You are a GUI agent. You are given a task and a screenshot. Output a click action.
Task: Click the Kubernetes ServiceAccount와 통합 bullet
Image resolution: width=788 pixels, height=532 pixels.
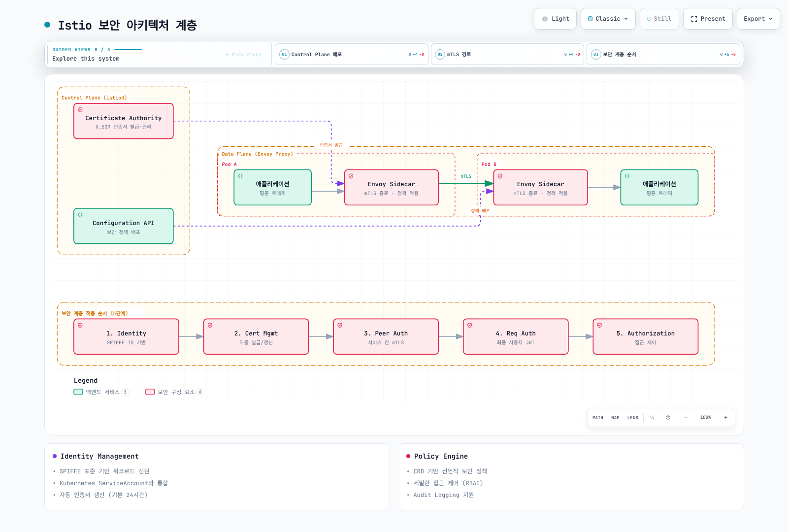[x=114, y=483]
